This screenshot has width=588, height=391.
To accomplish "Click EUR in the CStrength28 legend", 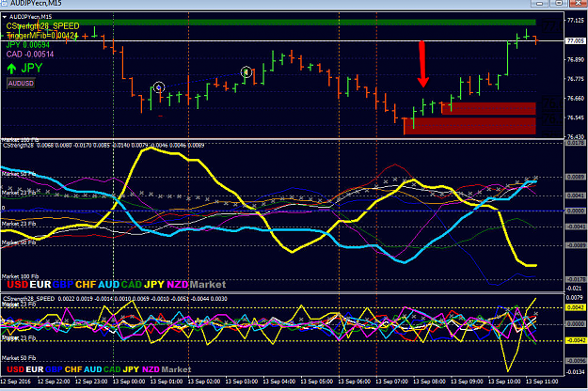I will 40,285.
